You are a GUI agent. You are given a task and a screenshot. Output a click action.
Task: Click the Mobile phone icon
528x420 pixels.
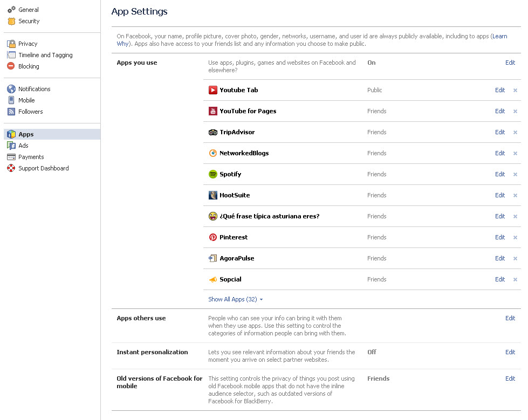pos(11,100)
